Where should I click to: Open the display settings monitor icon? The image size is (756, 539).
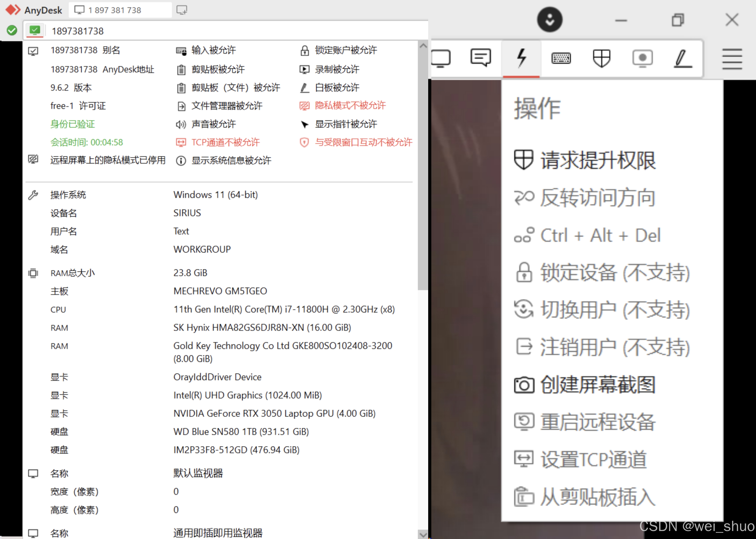click(x=441, y=58)
